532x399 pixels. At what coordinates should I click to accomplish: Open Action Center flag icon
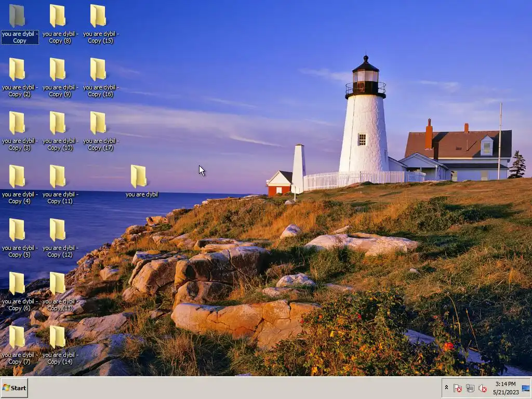(457, 388)
